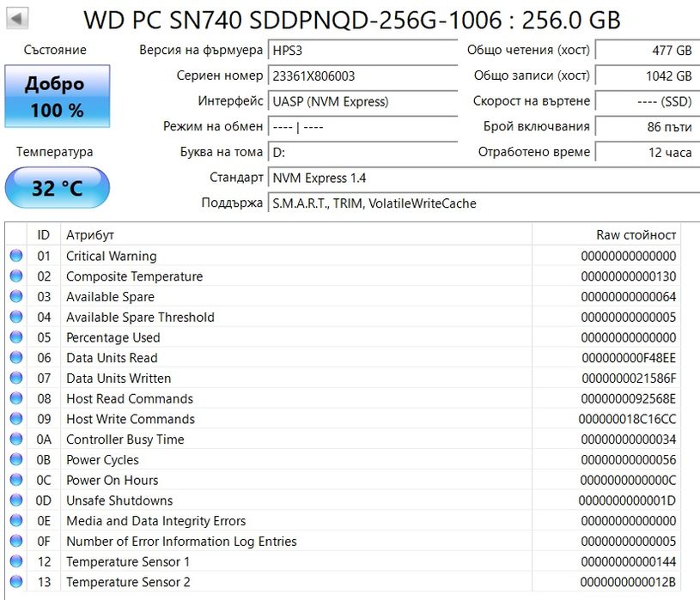Click the power-on count field showing 86 пъти
Image resolution: width=700 pixels, height=600 pixels.
click(x=645, y=127)
